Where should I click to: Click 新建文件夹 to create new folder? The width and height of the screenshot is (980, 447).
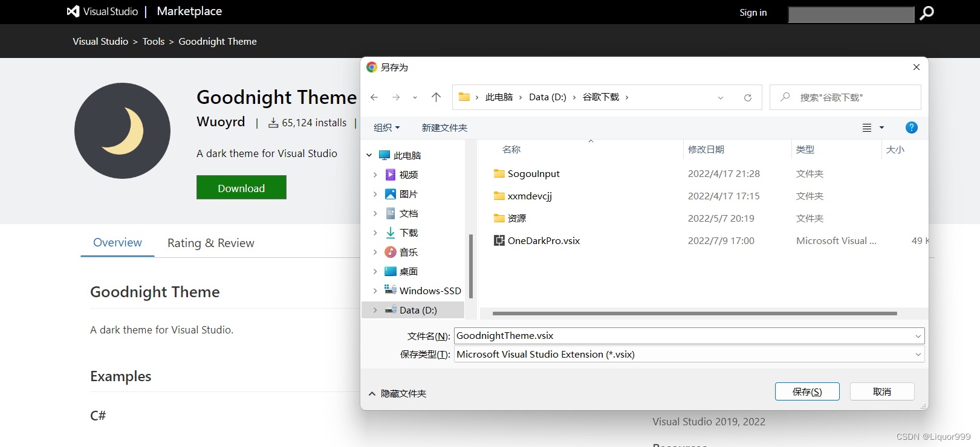point(444,127)
